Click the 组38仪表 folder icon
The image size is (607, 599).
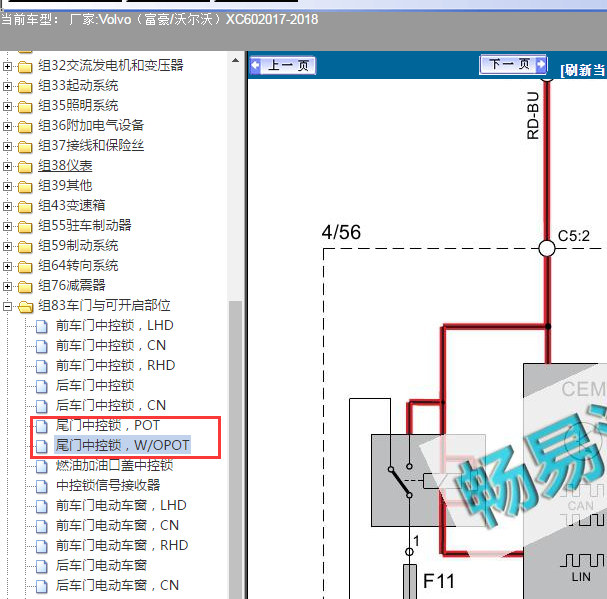[25, 166]
